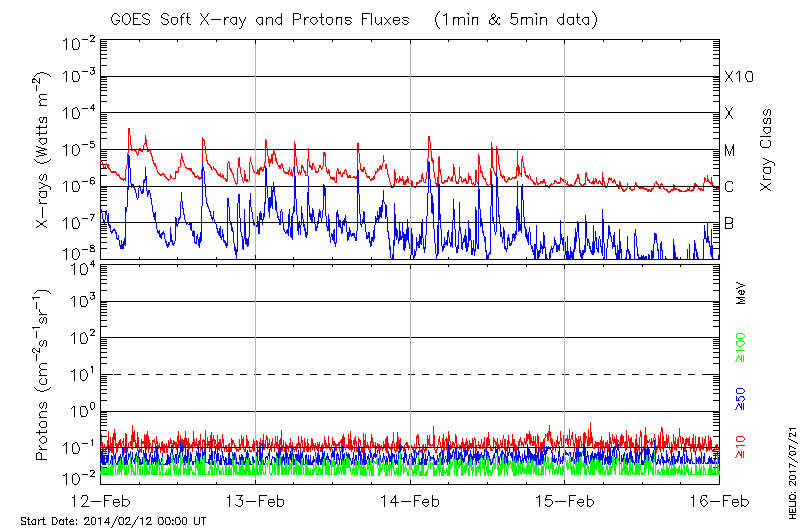Viewport: 800px width, 530px height.
Task: Select the 16-Feb date tick label
Action: (719, 500)
